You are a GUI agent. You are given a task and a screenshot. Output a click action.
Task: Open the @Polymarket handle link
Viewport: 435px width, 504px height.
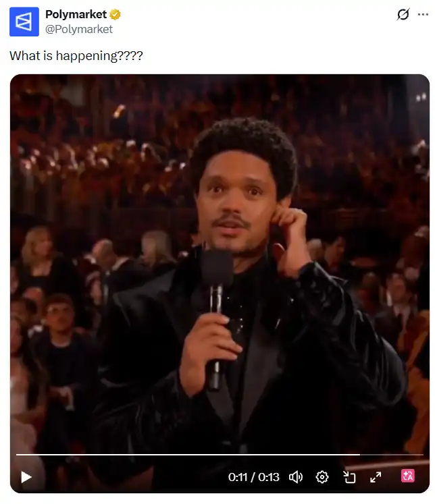tap(79, 29)
